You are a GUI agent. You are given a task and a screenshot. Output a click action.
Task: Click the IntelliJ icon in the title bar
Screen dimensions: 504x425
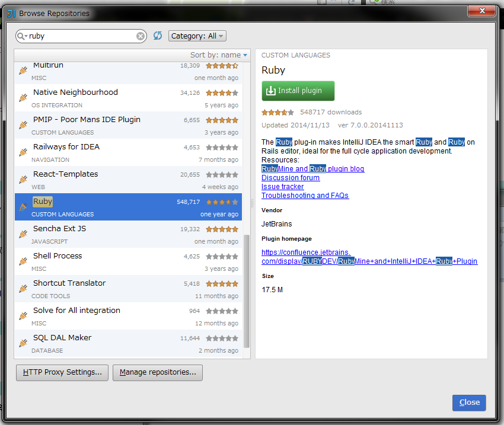click(x=11, y=14)
